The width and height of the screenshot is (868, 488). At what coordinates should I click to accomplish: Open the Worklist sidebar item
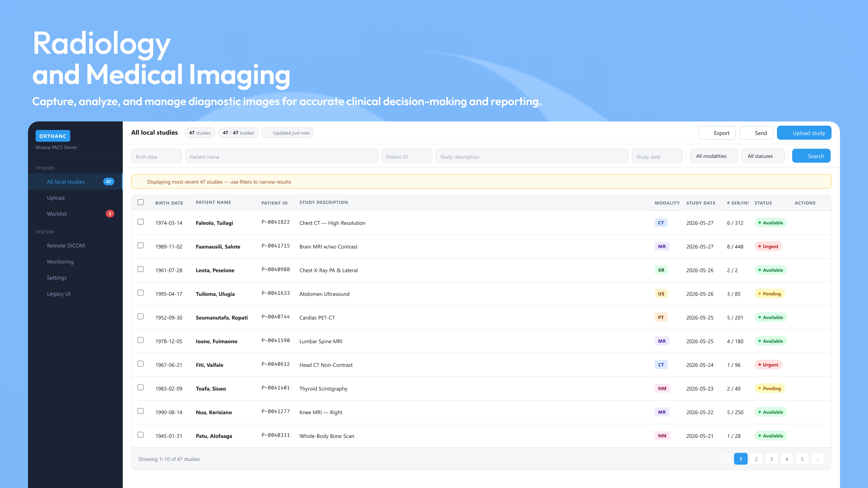tap(75, 214)
